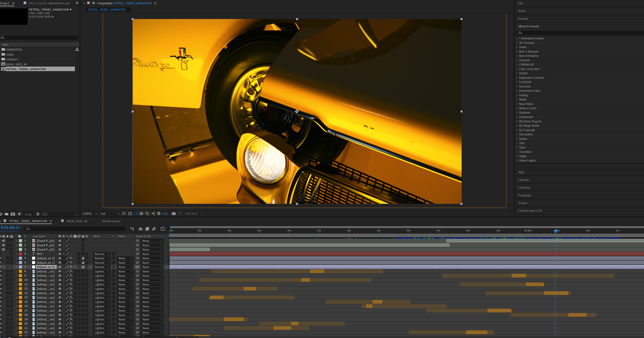Screen dimensions: 644x338
Task: Open timeline panel menu beside PETROL_TRIBES_ANIMATION tab
Action: tap(51, 221)
